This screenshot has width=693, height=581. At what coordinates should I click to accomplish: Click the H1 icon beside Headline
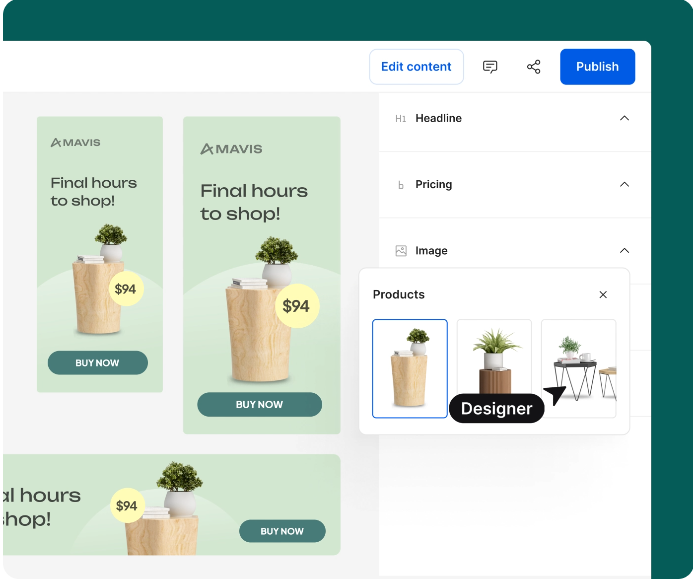(x=400, y=118)
